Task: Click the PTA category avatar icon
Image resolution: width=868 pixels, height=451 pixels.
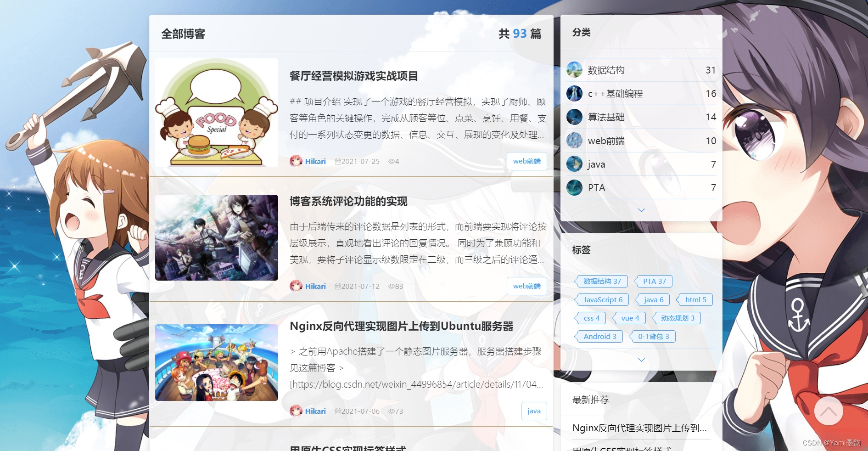Action: point(574,187)
